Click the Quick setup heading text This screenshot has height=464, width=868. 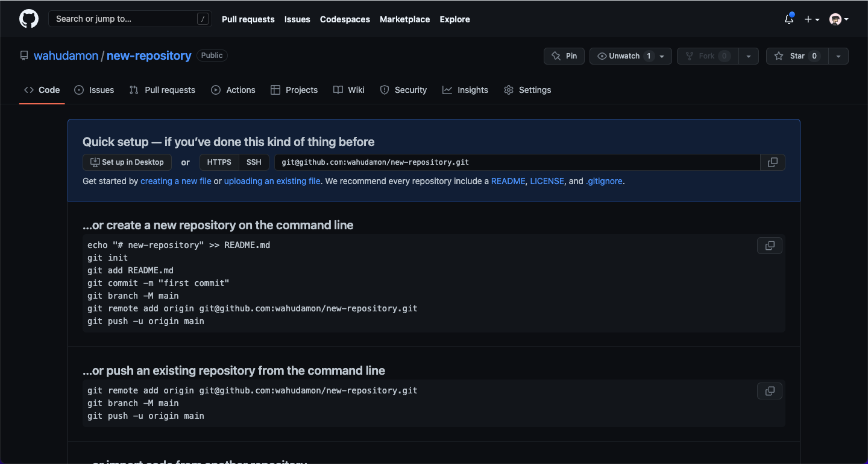click(x=228, y=142)
